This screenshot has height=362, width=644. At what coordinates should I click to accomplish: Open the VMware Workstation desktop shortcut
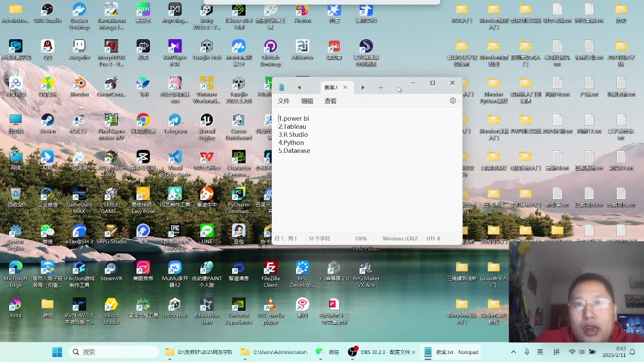pos(206,89)
